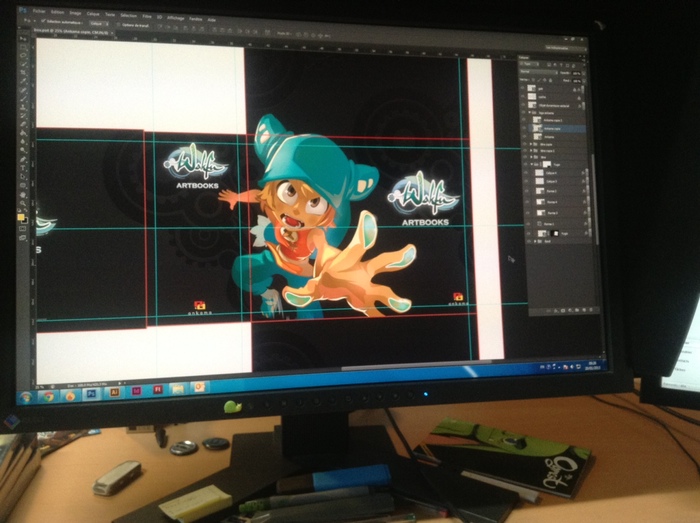Viewport: 700px width, 523px height.
Task: Expand the topmost collapsed group under Ankama
Action: (x=531, y=144)
